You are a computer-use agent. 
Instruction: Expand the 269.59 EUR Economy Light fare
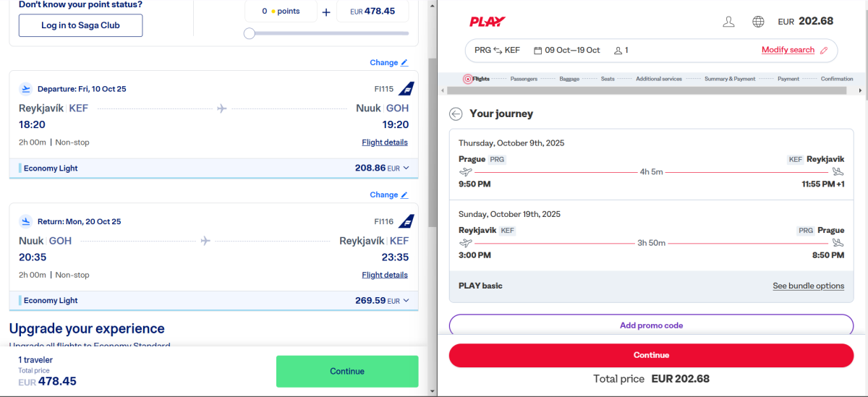point(406,300)
